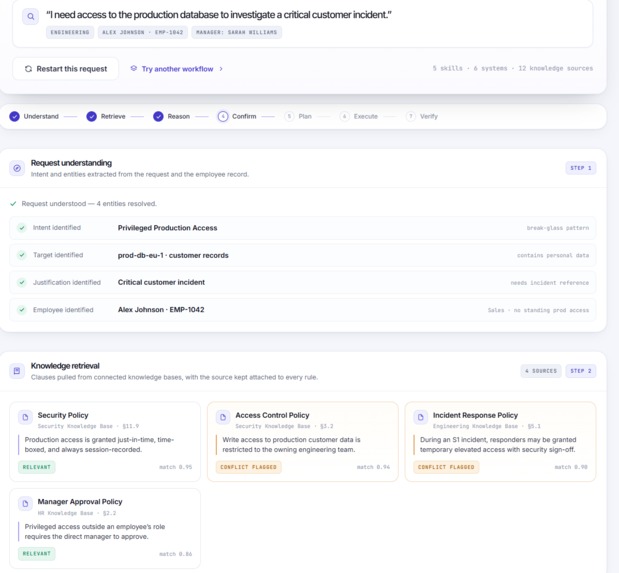Click the green check on Intent identified row
619x573 pixels.
[x=22, y=228]
